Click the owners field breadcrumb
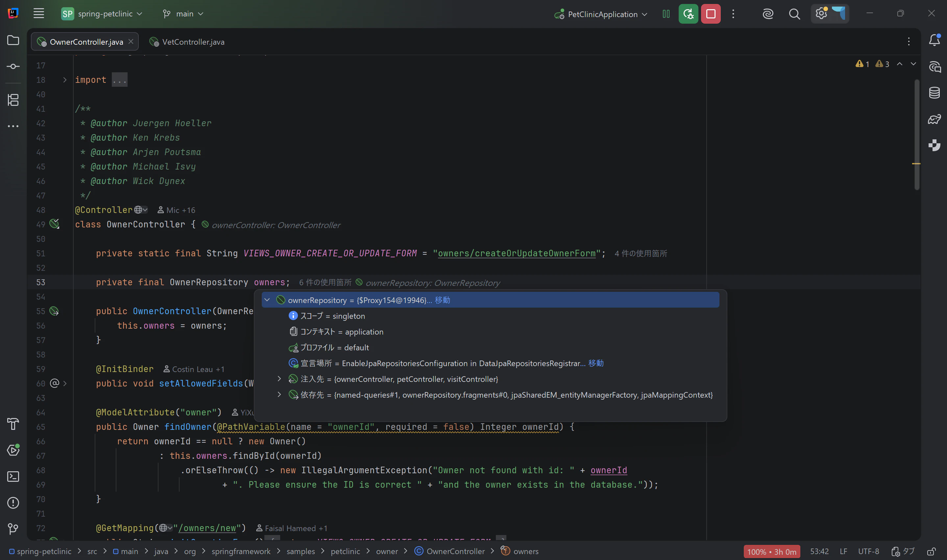Screen dimensions: 947x560 pos(519,551)
